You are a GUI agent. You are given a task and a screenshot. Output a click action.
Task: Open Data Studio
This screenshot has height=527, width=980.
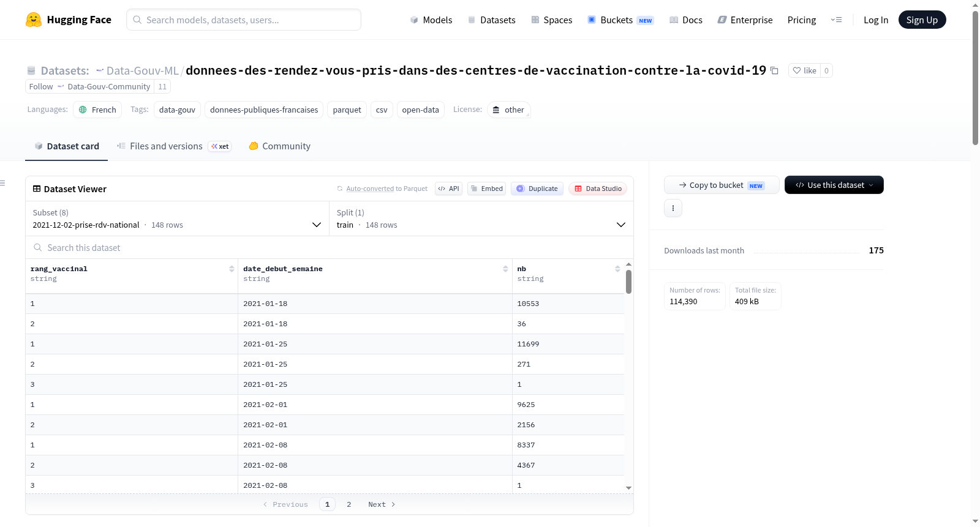598,189
